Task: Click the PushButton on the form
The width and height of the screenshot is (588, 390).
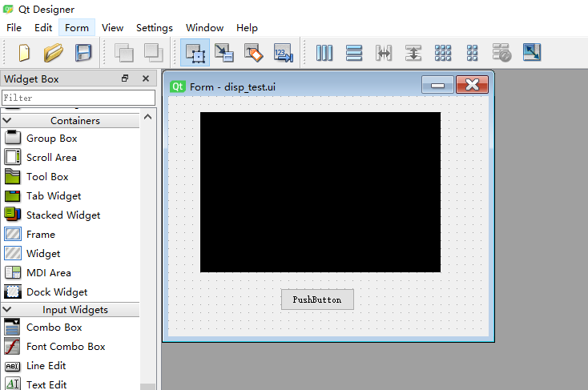Action: point(317,300)
